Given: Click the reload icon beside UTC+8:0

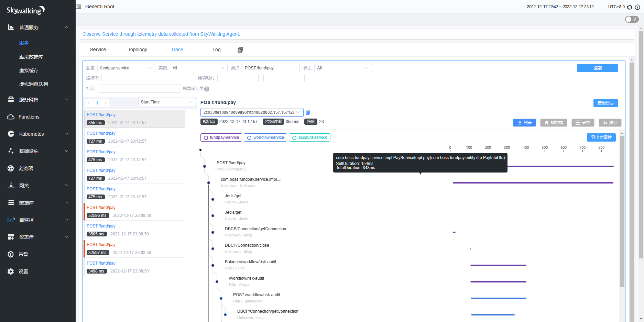Looking at the screenshot, I should coord(630,7).
